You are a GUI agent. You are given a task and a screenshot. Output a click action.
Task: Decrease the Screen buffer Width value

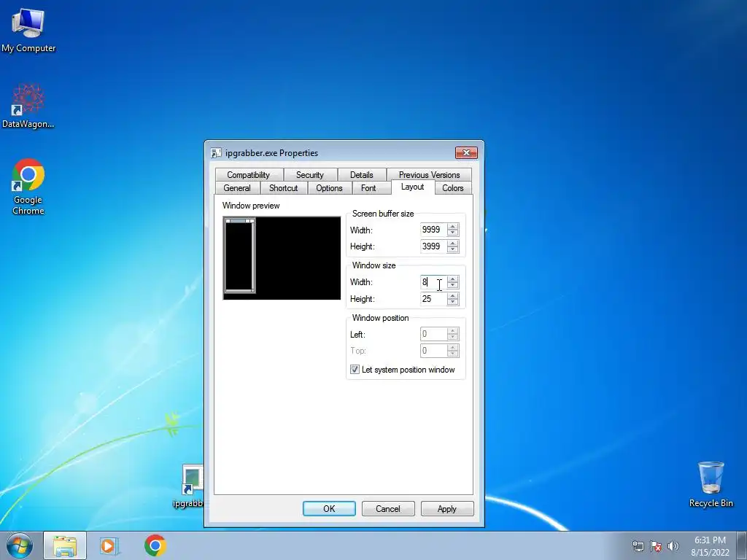point(452,233)
